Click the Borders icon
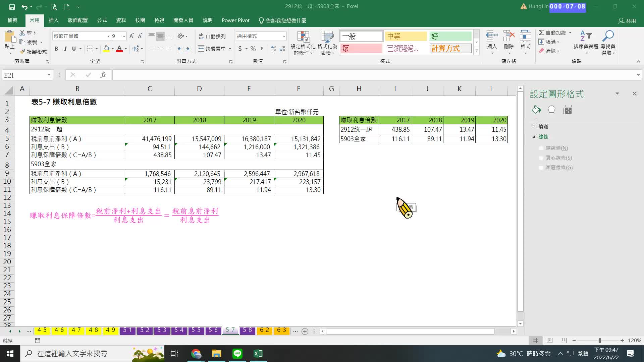644x362 pixels. tap(90, 49)
